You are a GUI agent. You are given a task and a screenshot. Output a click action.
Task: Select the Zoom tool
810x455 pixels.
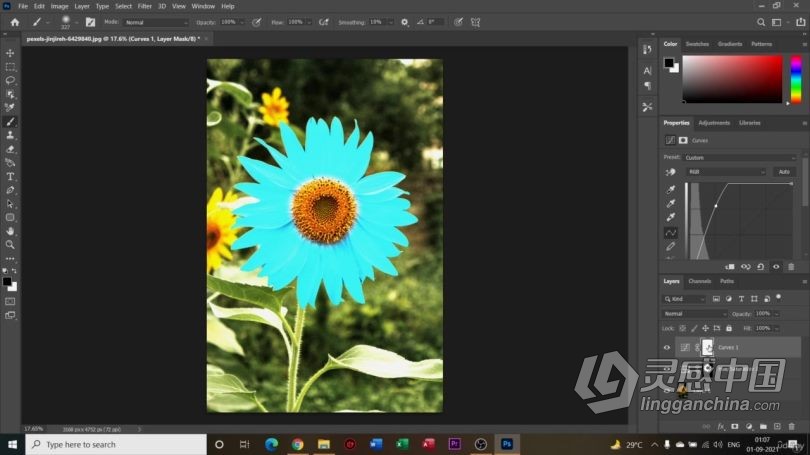[10, 244]
